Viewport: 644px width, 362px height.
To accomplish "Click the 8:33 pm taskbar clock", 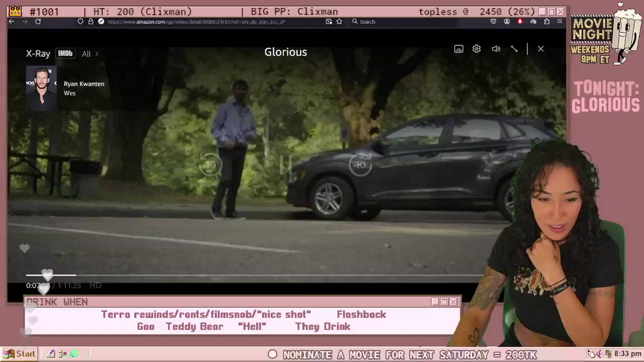I will tap(628, 354).
